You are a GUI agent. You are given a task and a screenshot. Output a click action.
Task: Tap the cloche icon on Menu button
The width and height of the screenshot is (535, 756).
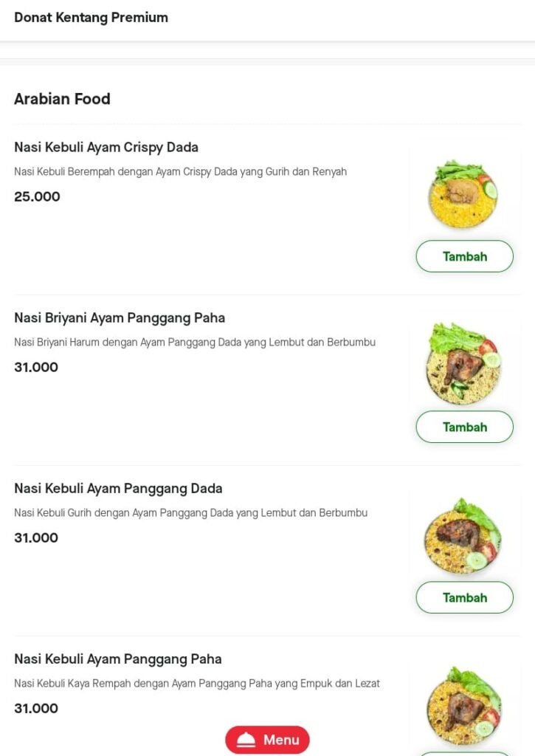point(246,739)
